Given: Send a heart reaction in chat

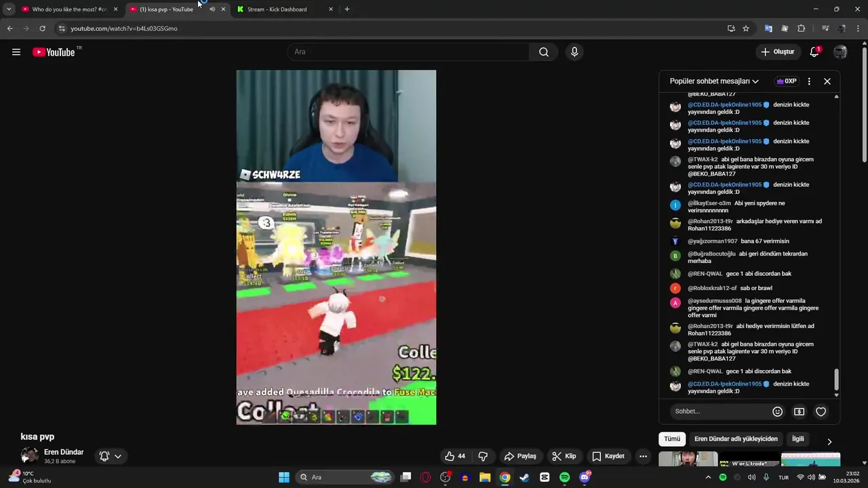Looking at the screenshot, I should coord(821,411).
